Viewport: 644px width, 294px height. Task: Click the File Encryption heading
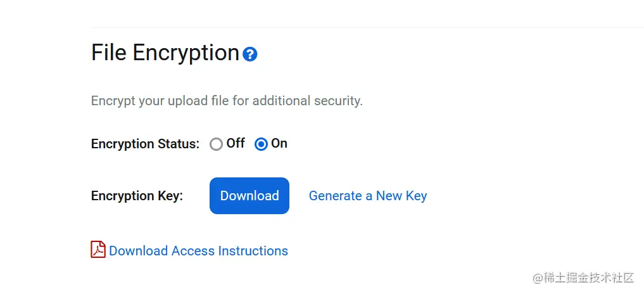(165, 53)
